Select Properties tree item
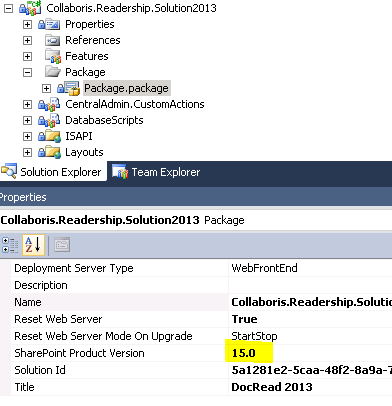 pos(90,24)
